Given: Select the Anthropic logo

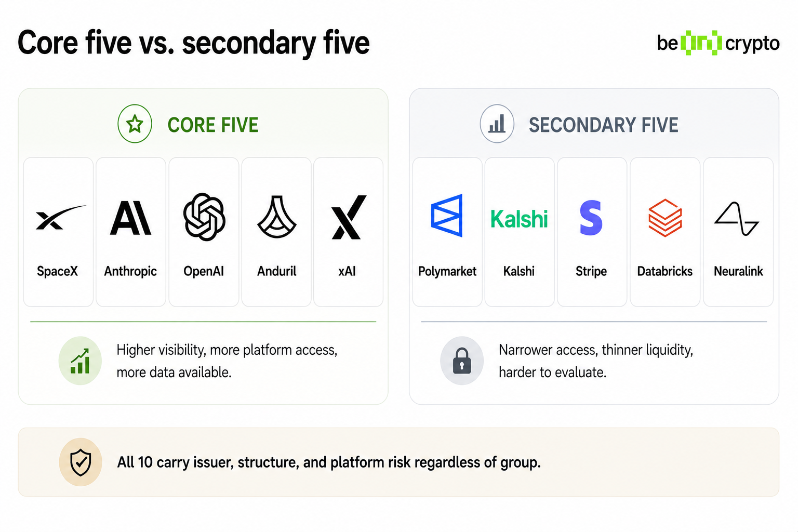Looking at the screenshot, I should point(131,218).
